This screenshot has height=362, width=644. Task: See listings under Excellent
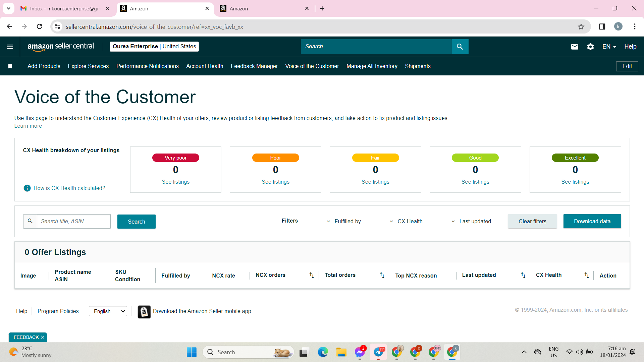[575, 182]
